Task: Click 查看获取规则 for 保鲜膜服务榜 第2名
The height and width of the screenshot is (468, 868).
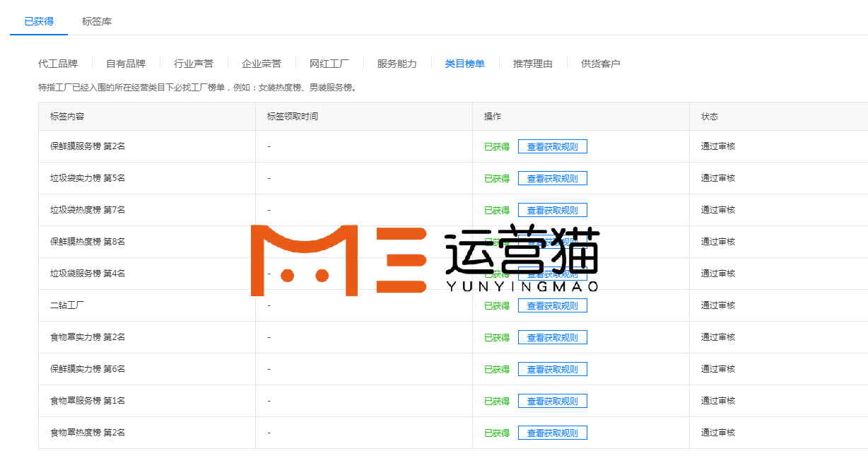Action: 553,147
